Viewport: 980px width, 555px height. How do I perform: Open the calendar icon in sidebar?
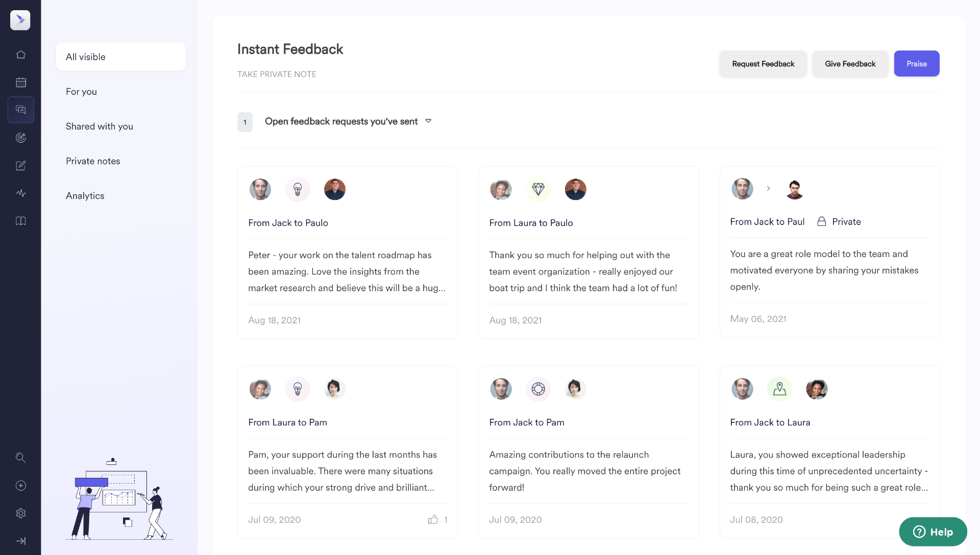pos(20,82)
